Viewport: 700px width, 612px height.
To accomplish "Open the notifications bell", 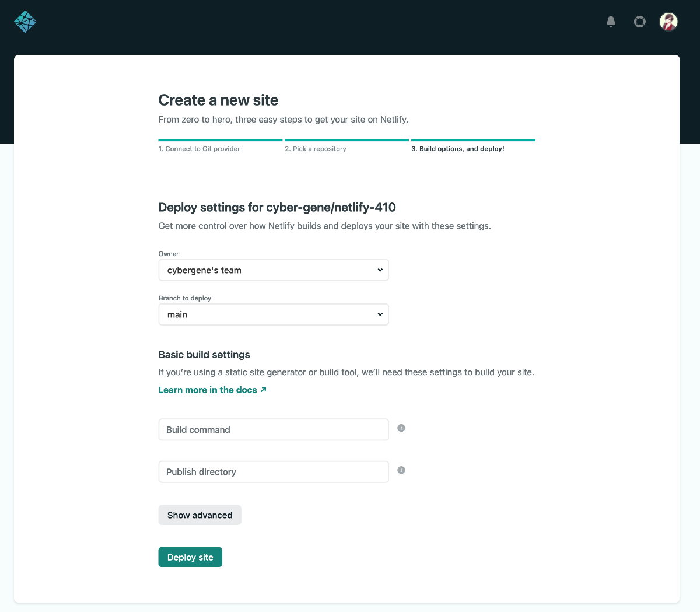I will [610, 22].
